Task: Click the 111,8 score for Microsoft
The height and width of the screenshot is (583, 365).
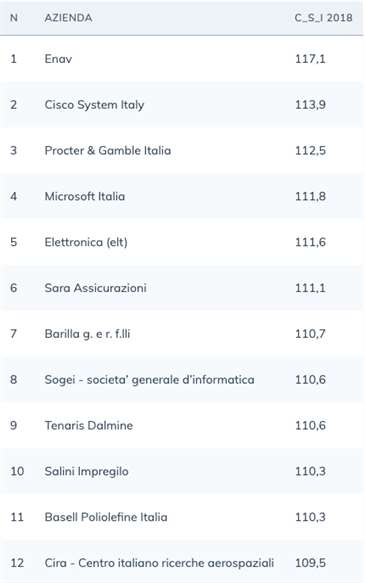Action: (x=310, y=196)
